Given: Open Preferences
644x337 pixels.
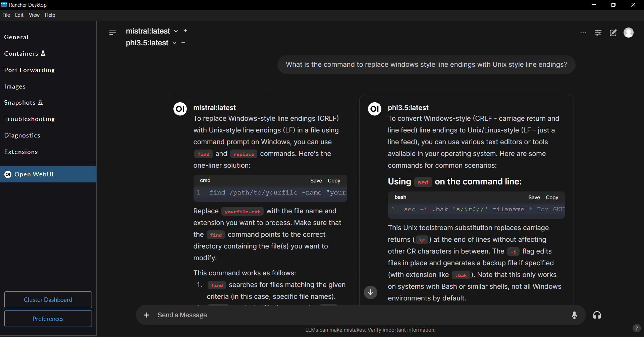Looking at the screenshot, I should (48, 319).
